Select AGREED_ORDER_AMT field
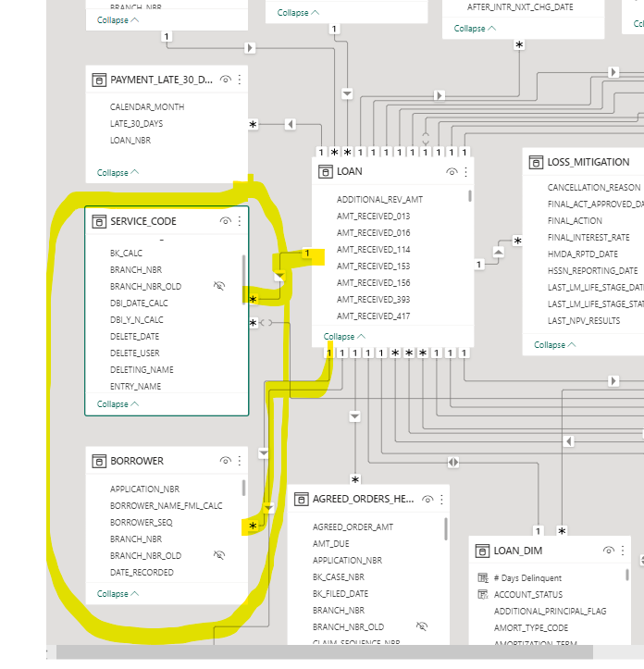644x669 pixels. pos(353,527)
